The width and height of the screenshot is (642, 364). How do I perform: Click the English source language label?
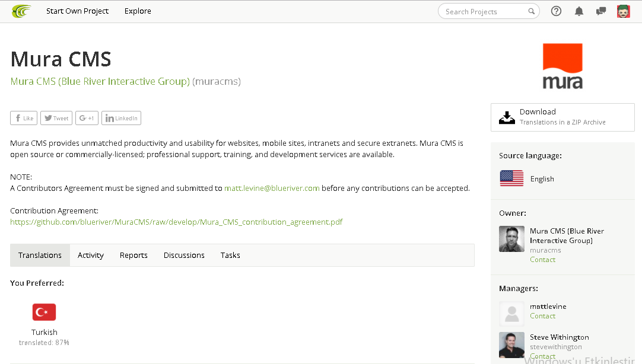point(542,178)
